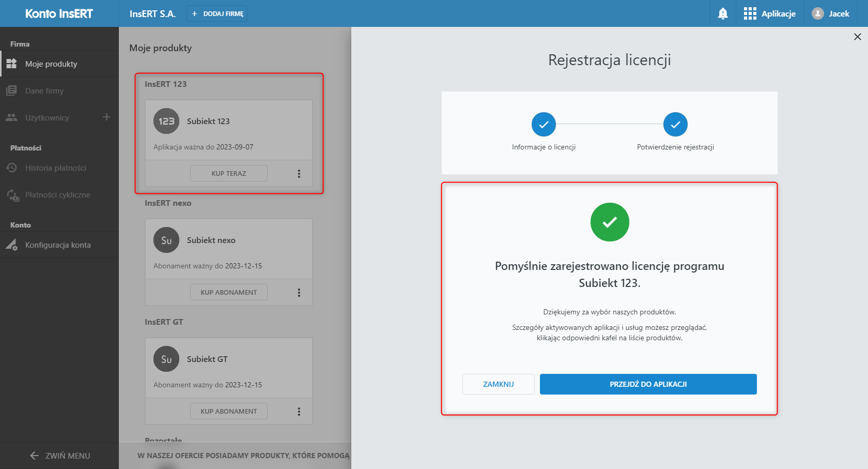Image resolution: width=868 pixels, height=469 pixels.
Task: Click the 'Informacje o licencji' step label
Action: [544, 147]
